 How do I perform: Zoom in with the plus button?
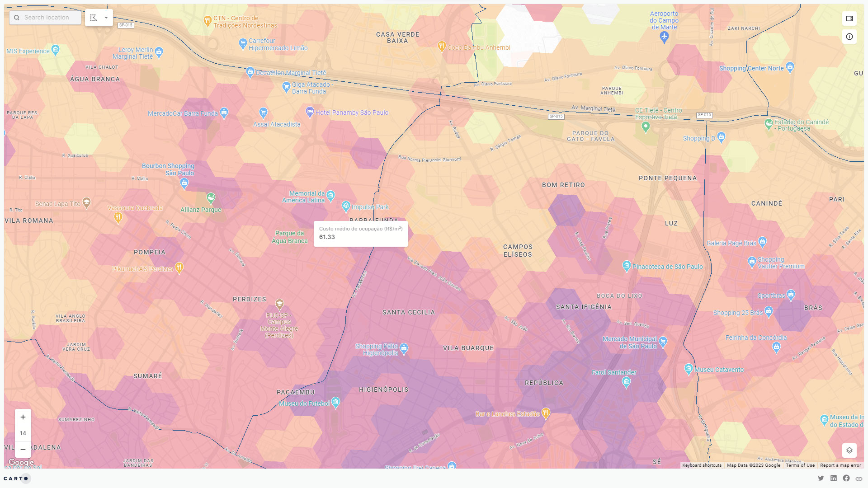23,417
